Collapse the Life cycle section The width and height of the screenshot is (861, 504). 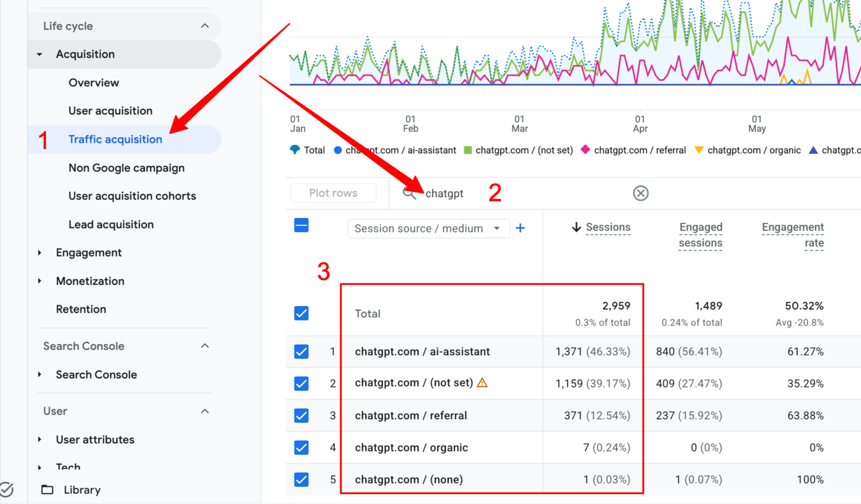click(x=205, y=26)
